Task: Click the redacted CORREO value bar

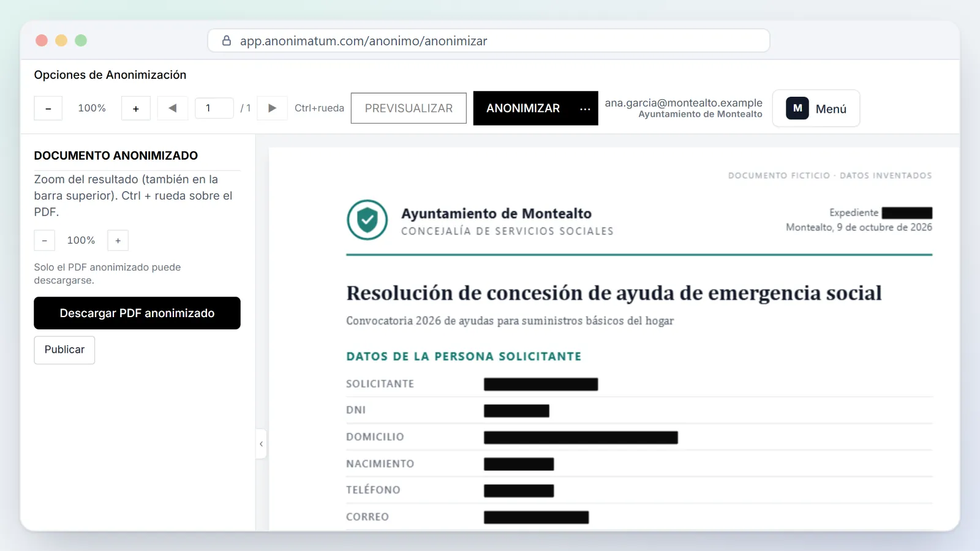Action: (x=536, y=517)
